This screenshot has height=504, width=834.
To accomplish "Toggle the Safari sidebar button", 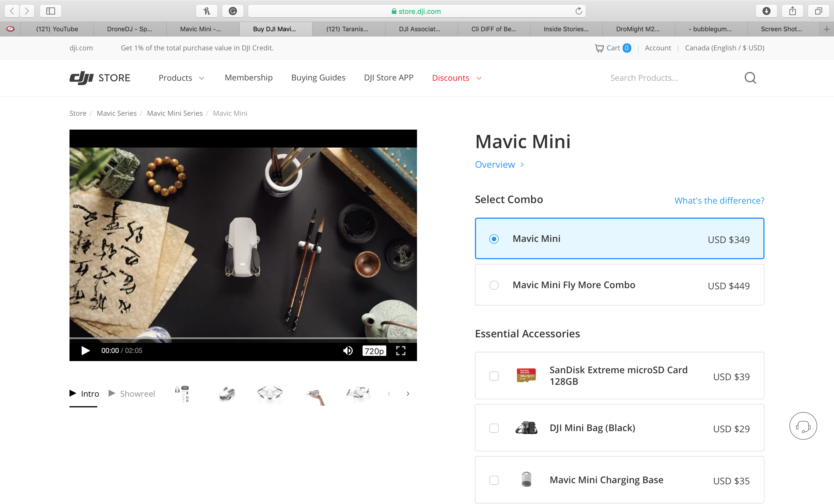I will pyautogui.click(x=50, y=11).
